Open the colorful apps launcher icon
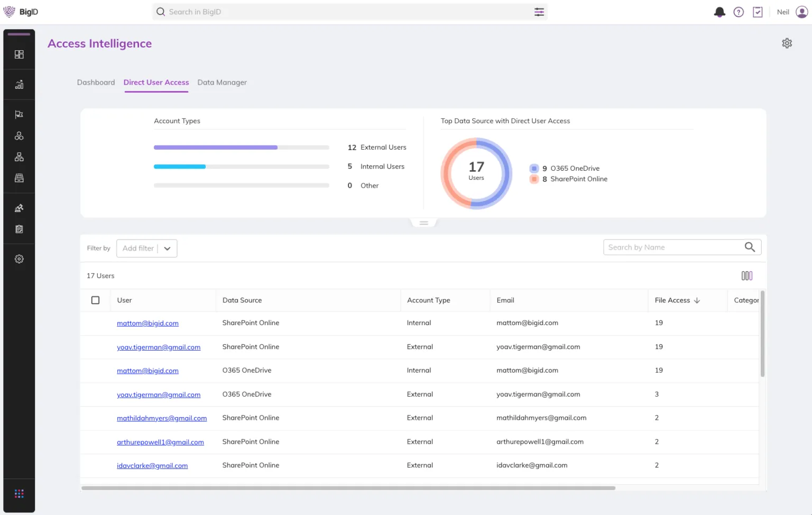The height and width of the screenshot is (515, 812). tap(19, 494)
